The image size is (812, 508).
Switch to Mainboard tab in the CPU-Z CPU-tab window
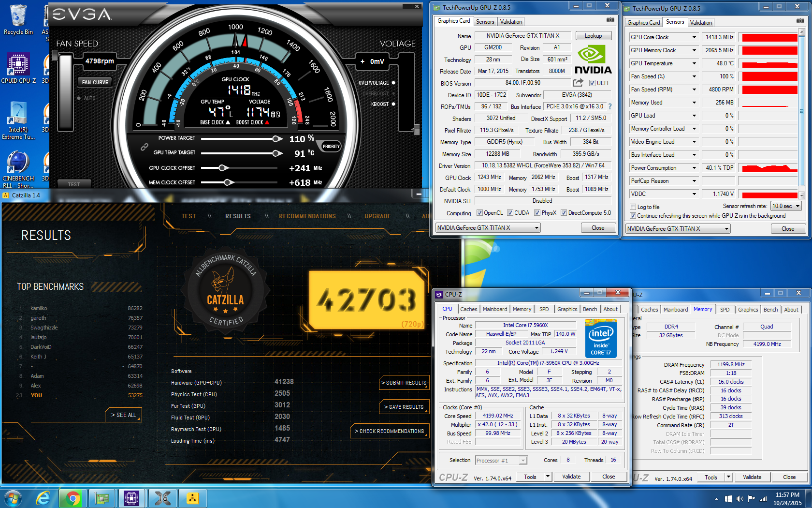(495, 309)
